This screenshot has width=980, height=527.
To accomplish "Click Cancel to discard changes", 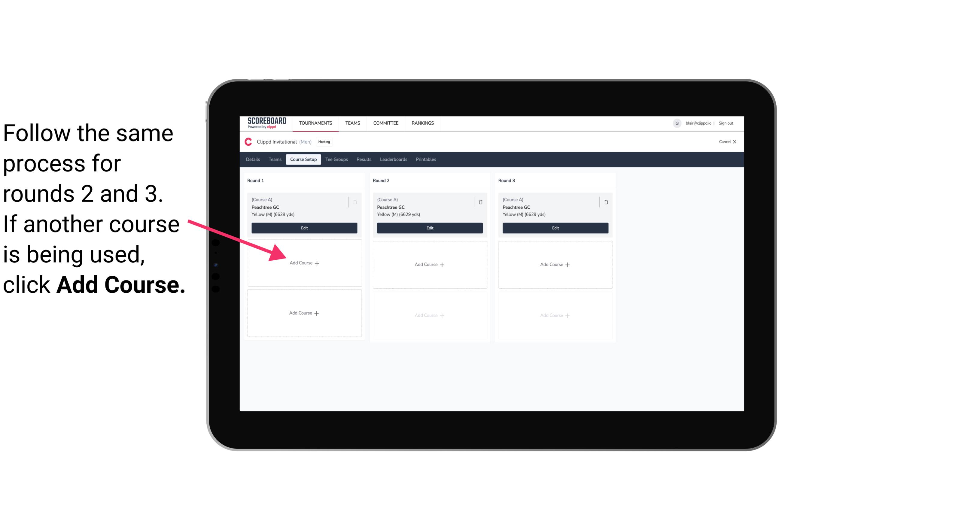I will pos(727,141).
